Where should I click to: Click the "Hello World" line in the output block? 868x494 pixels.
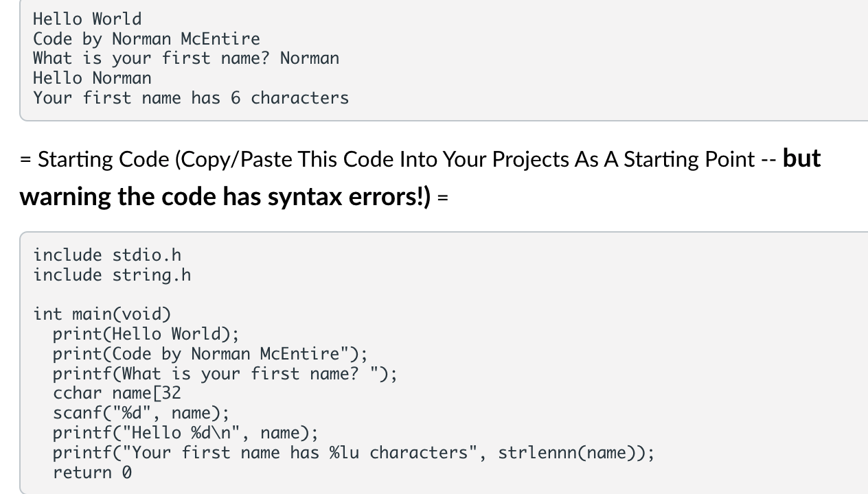click(x=87, y=19)
